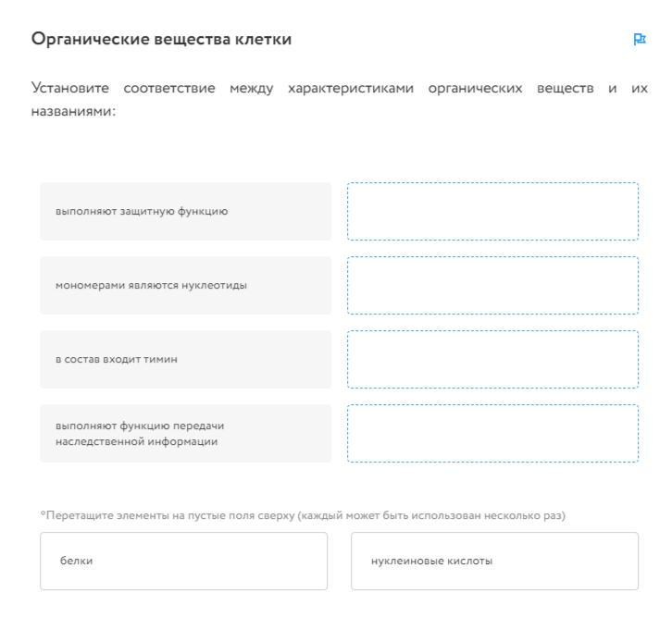
Task: Click empty field beside 'передачи наследственной информации'
Action: 492,433
